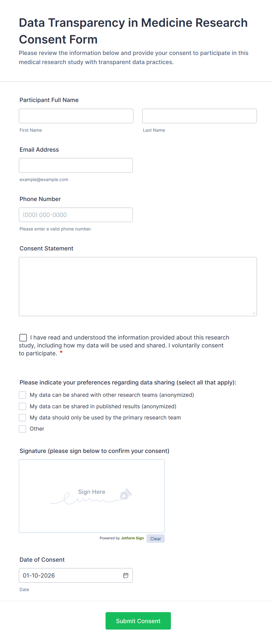The width and height of the screenshot is (273, 644).
Task: Enable sharing with other research teams
Action: pos(23,395)
